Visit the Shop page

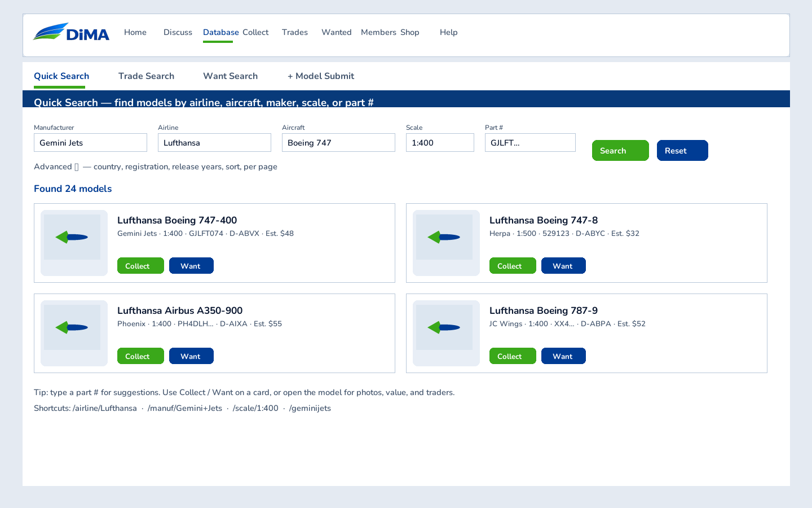coord(410,32)
